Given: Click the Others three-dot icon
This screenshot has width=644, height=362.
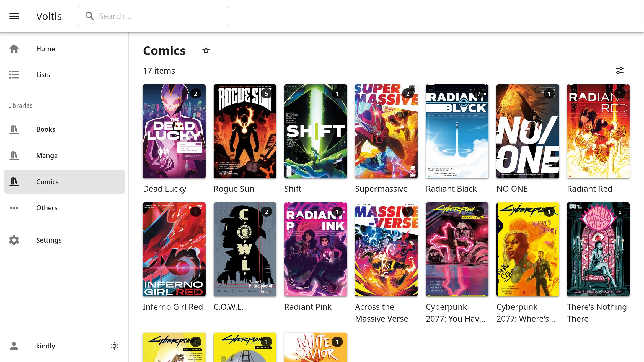Looking at the screenshot, I should [x=14, y=208].
